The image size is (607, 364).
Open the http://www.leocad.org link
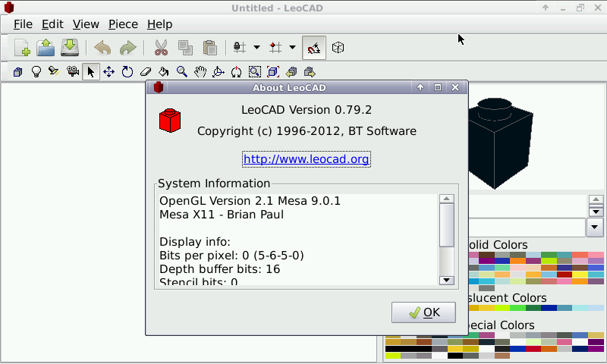pos(307,159)
